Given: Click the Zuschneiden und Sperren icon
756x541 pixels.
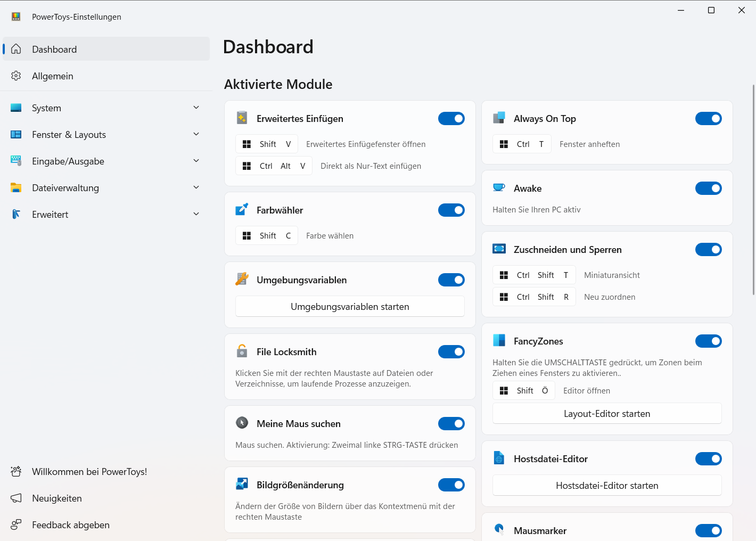Looking at the screenshot, I should (x=499, y=249).
